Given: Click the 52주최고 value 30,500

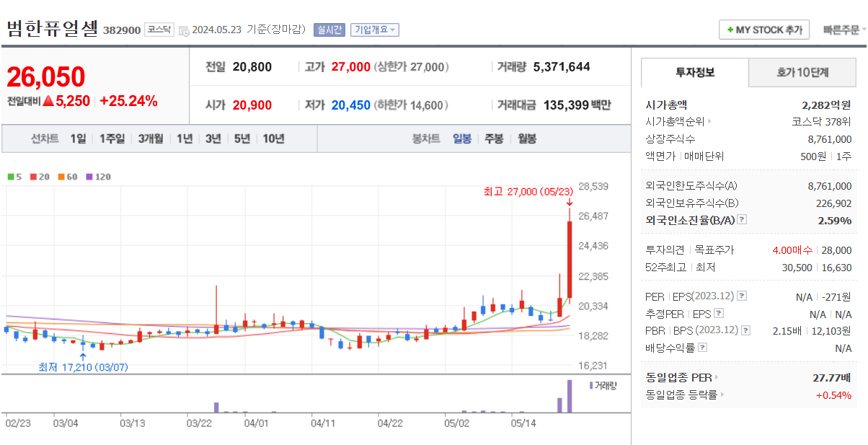Looking at the screenshot, I should (799, 268).
